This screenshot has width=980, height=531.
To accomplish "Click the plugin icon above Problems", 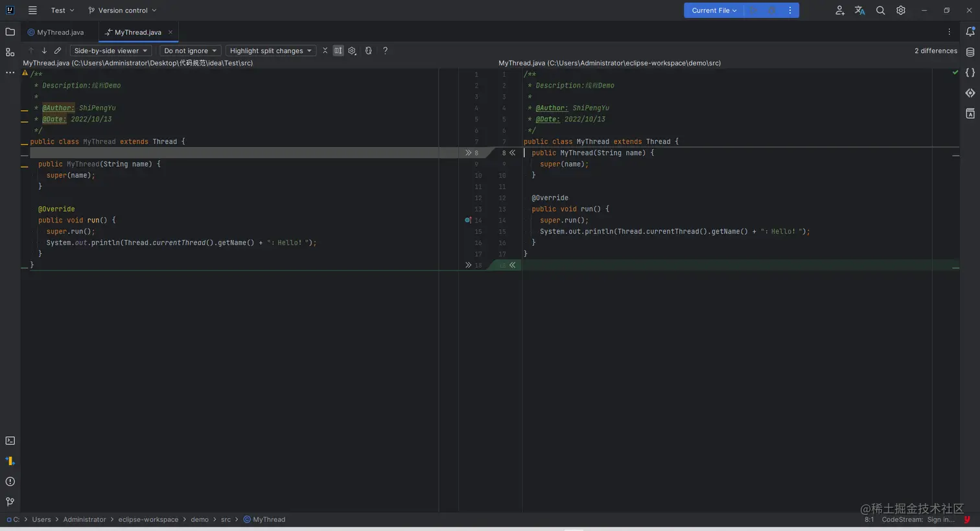I will (x=10, y=461).
